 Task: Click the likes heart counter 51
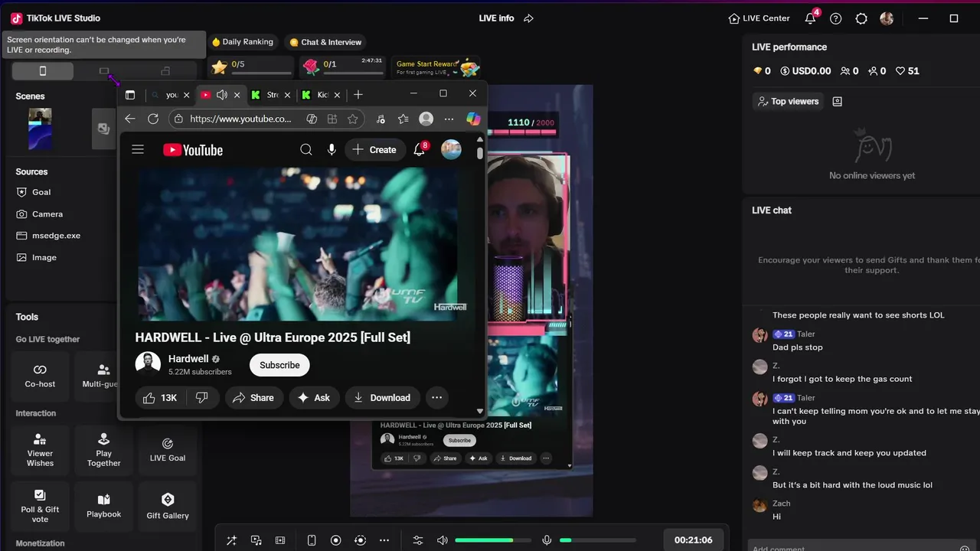point(907,71)
